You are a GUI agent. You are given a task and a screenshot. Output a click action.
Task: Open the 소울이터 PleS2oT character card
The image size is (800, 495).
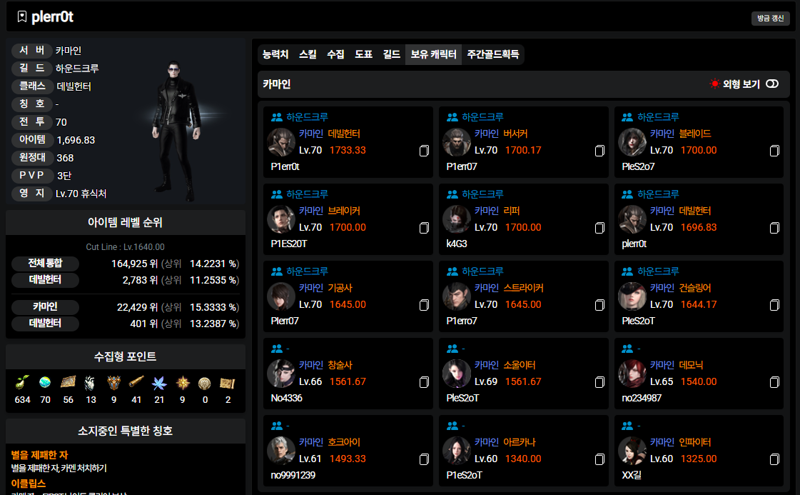pos(523,374)
